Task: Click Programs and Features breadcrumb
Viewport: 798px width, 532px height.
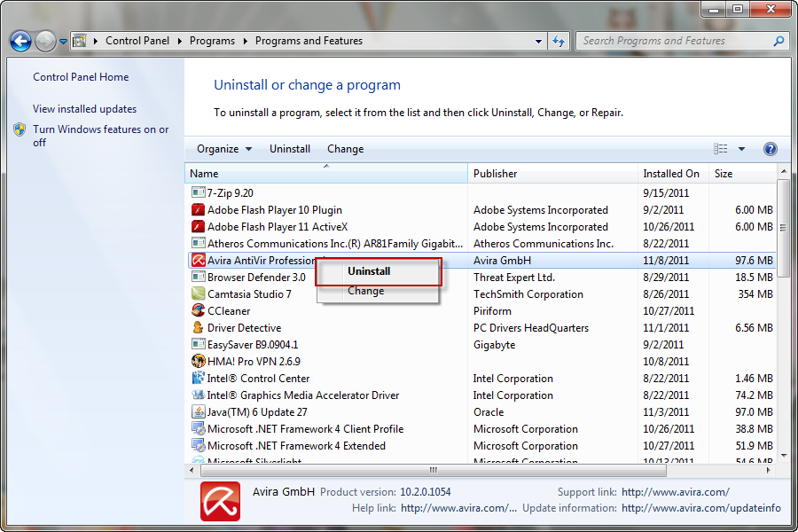Action: pos(309,41)
